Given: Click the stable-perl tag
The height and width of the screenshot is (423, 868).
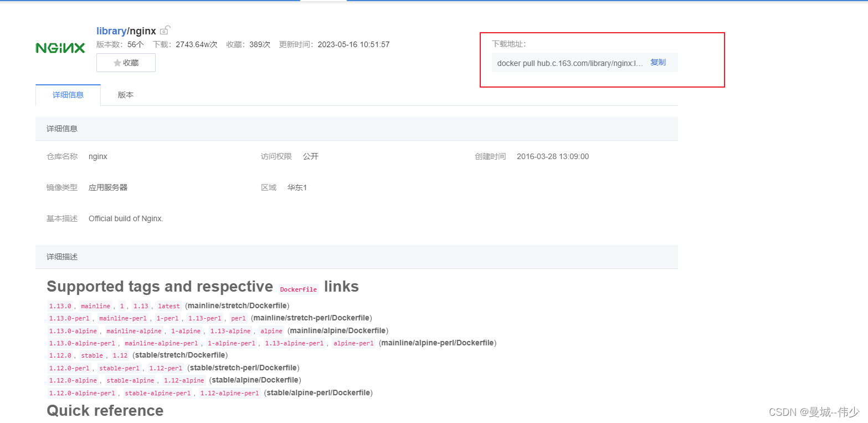Looking at the screenshot, I should 119,368.
